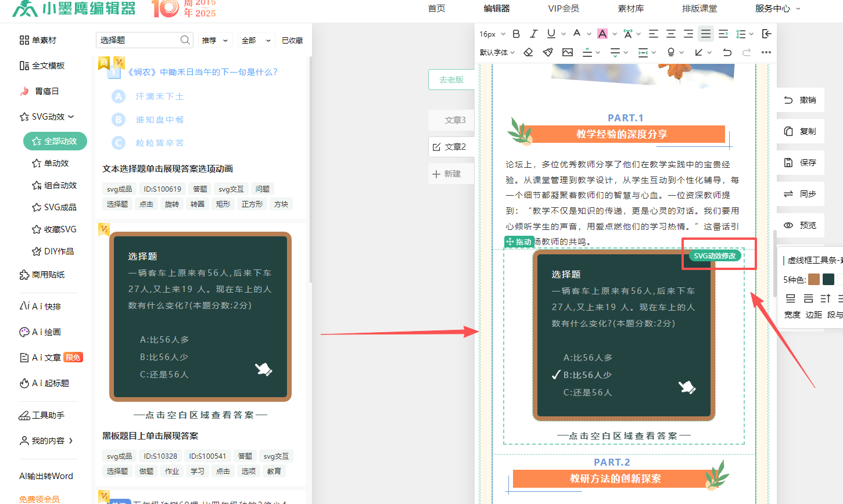843x504 pixels.
Task: Set justify alignment in toolbar
Action: pyautogui.click(x=705, y=34)
